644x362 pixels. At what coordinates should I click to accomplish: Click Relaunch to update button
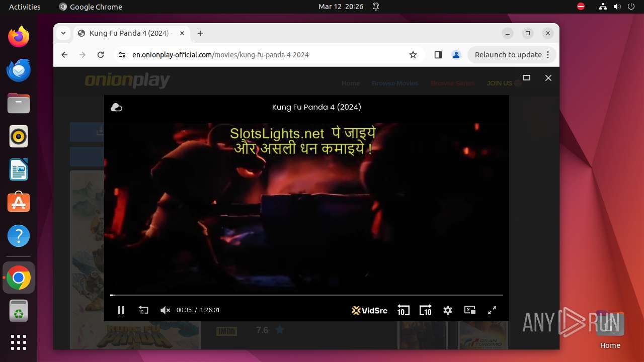(x=508, y=55)
